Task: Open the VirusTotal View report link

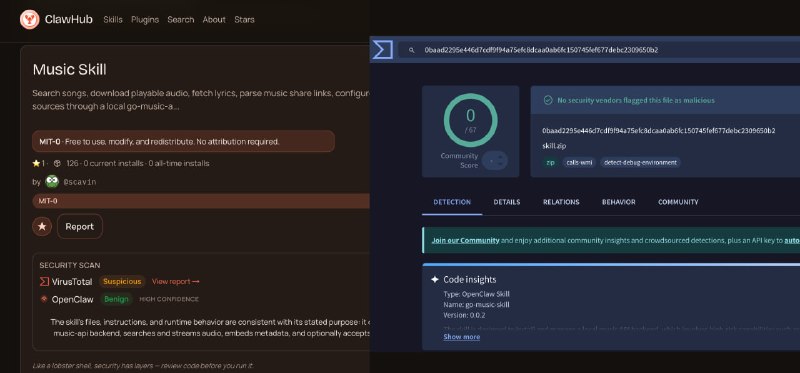Action: (x=176, y=282)
